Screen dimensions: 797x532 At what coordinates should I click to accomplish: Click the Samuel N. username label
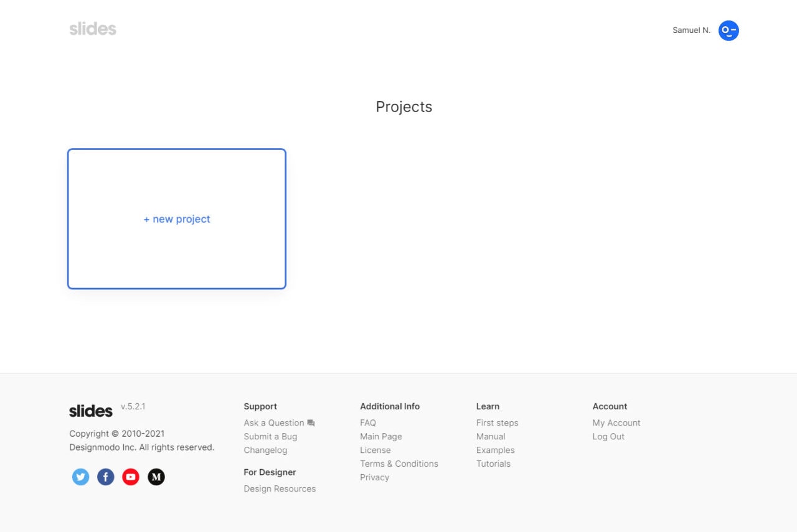(691, 30)
